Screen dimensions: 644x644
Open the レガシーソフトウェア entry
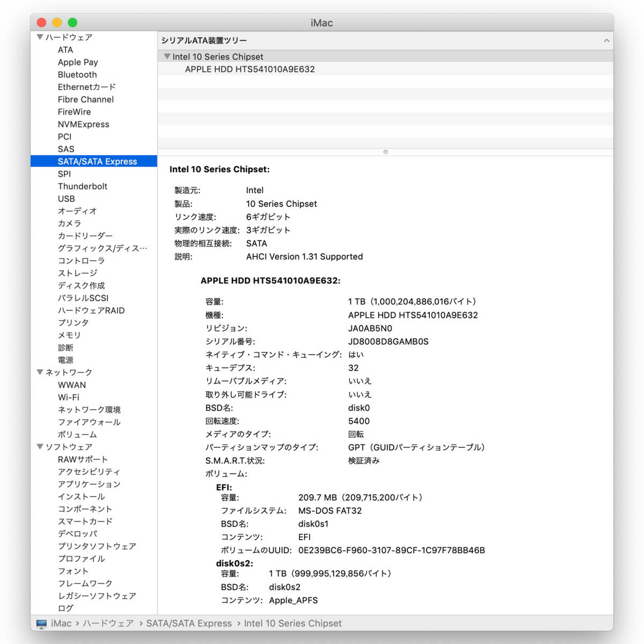97,596
